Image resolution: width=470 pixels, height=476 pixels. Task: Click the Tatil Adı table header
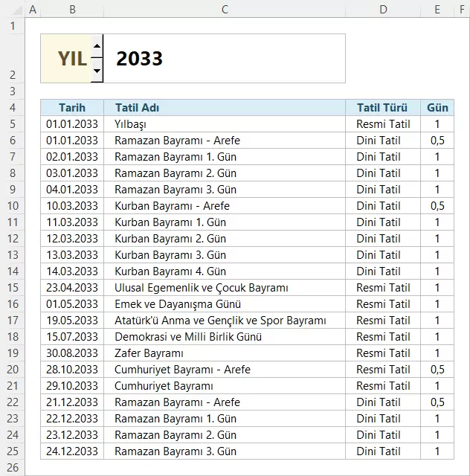(x=225, y=107)
